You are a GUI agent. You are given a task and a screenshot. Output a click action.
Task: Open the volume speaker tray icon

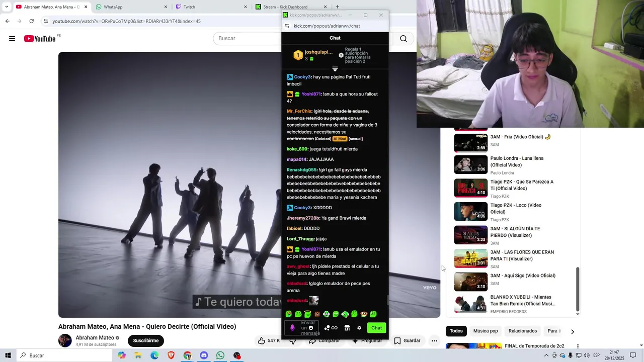(x=586, y=355)
